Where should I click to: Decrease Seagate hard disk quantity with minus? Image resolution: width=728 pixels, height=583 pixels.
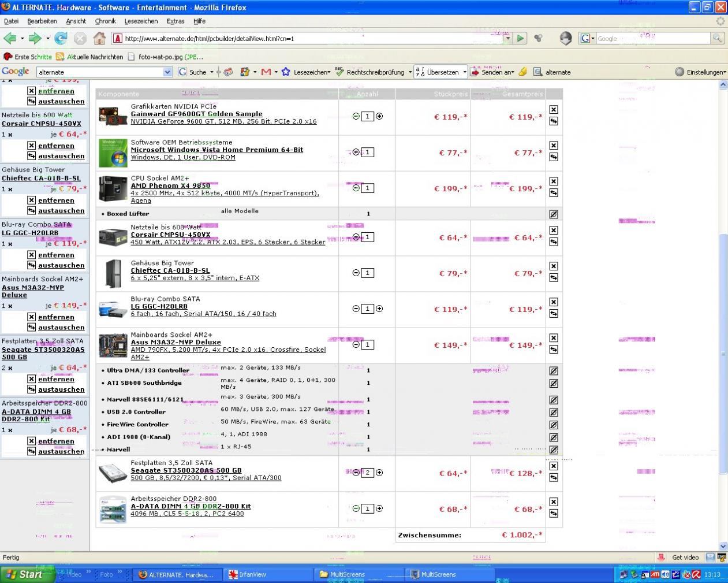(356, 473)
